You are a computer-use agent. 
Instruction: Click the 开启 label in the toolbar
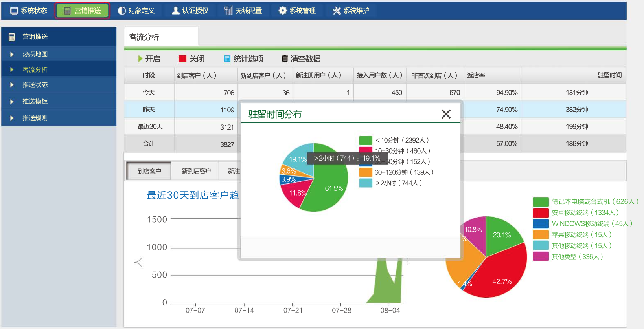coord(153,59)
